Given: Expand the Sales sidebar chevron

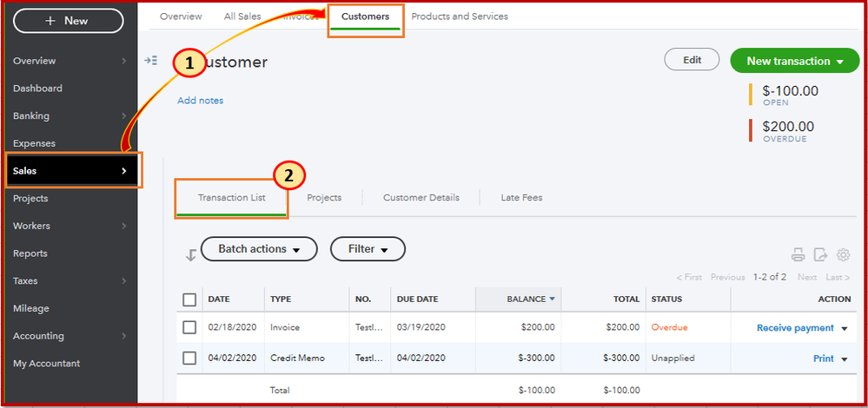Looking at the screenshot, I should (x=124, y=171).
